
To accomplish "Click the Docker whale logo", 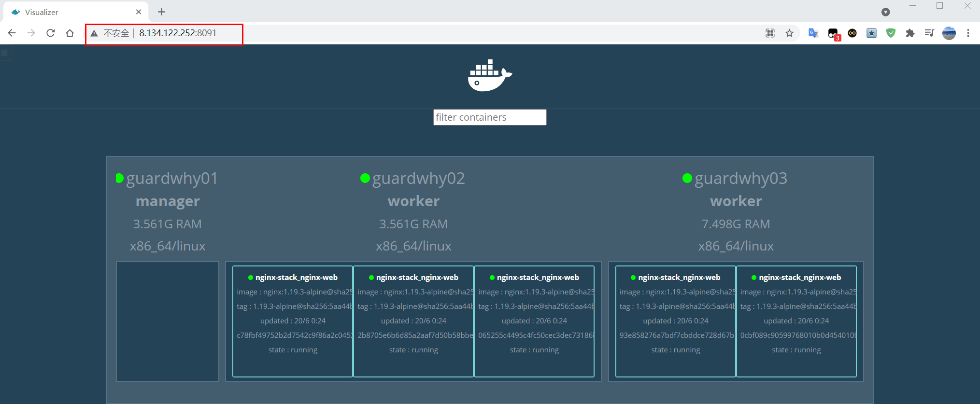I will (490, 75).
